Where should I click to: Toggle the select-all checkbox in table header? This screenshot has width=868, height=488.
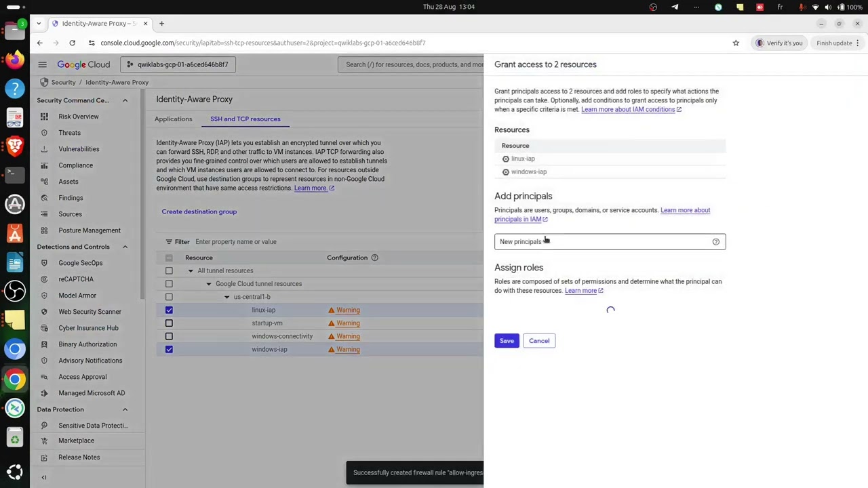pos(169,258)
